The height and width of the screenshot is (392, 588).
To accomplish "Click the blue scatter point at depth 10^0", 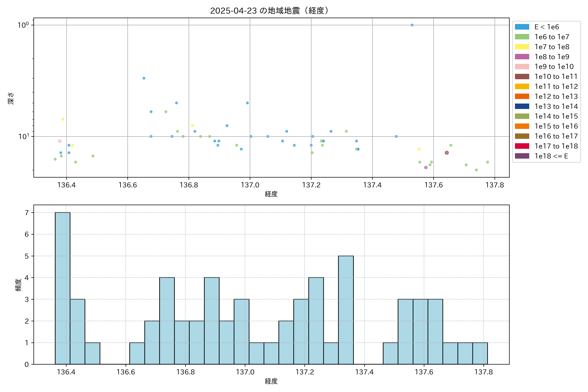I will point(412,25).
